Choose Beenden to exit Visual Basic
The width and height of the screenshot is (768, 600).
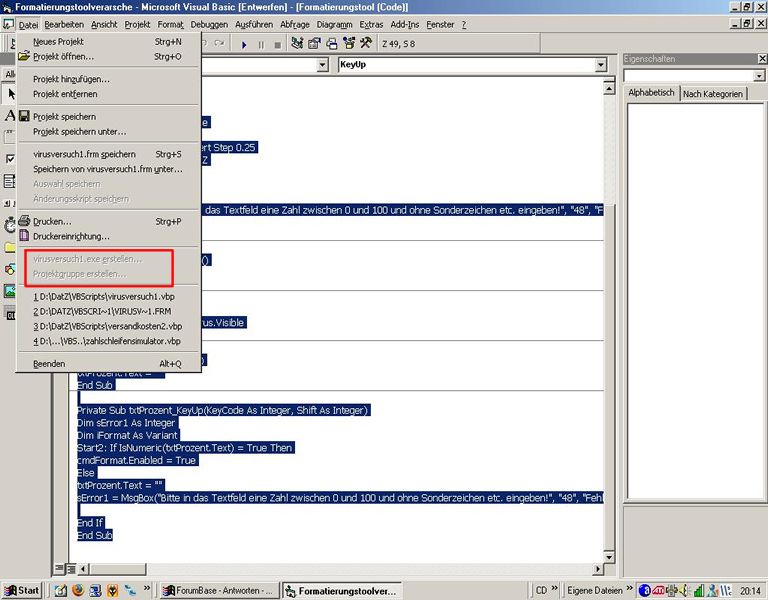coord(109,364)
